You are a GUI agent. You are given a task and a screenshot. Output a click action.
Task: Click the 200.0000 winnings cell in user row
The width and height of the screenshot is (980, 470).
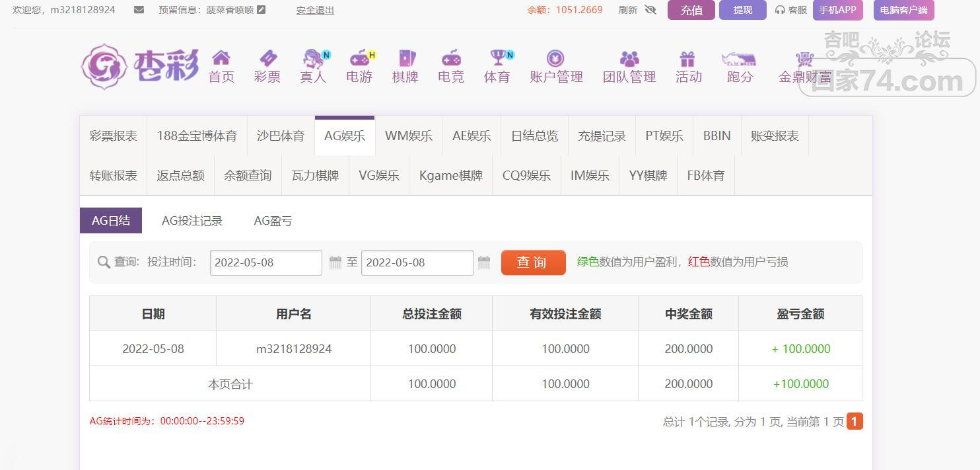(688, 349)
